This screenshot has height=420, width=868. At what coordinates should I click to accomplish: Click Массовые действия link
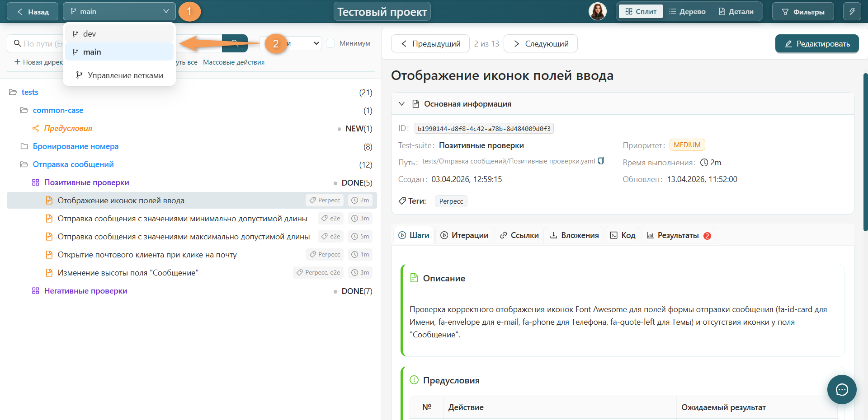point(234,62)
